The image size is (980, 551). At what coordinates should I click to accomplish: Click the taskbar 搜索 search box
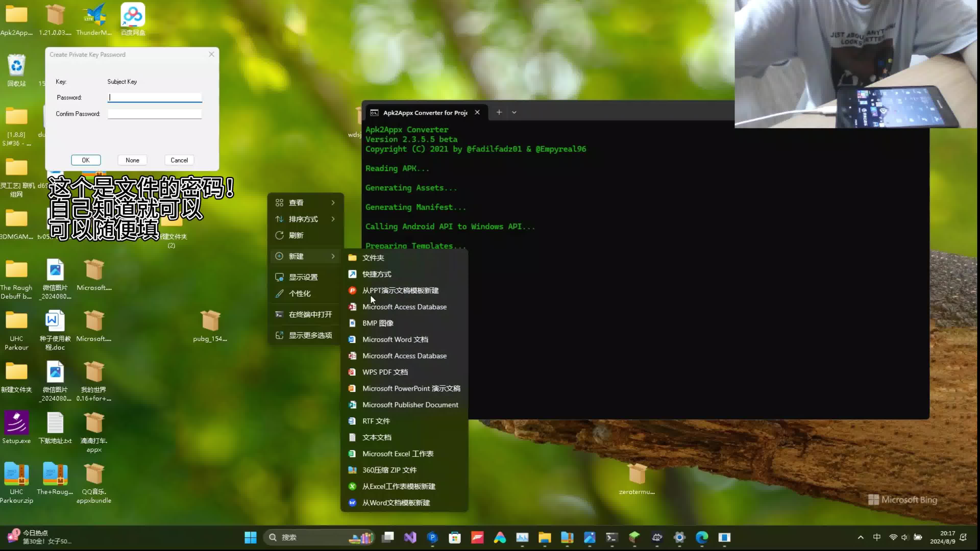pos(319,537)
